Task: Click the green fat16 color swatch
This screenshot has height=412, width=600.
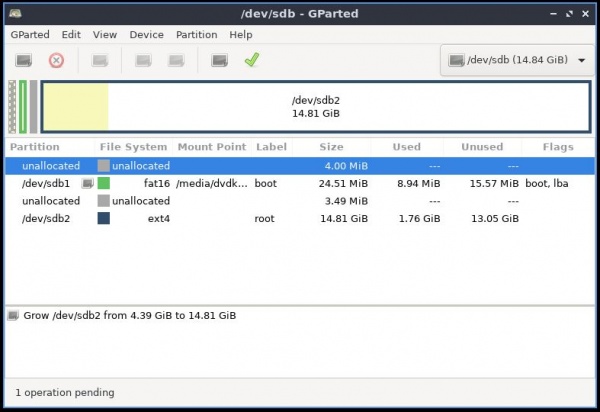Action: 104,184
